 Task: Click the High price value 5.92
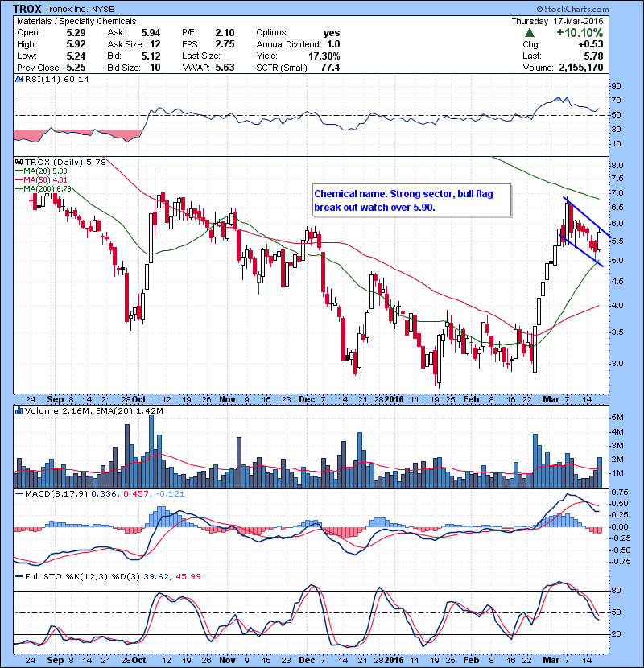[76, 44]
